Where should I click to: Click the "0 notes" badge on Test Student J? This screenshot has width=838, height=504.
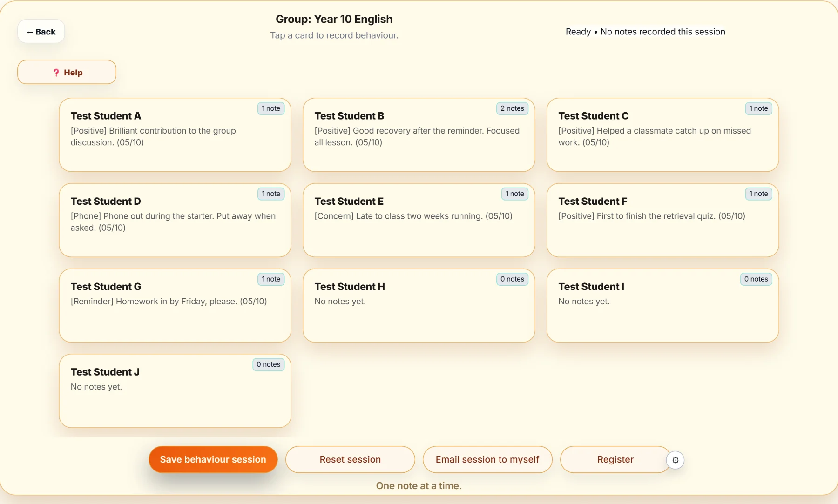(268, 364)
